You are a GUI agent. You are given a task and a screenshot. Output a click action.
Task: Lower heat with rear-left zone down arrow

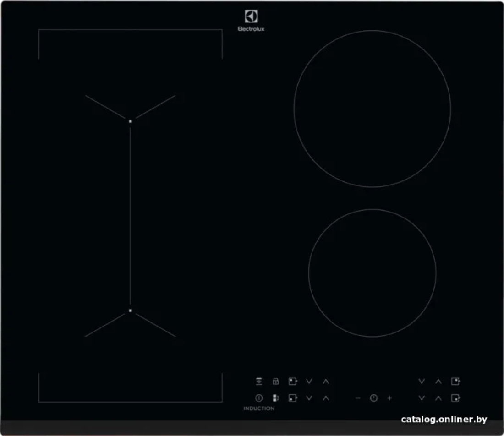[x=309, y=381]
